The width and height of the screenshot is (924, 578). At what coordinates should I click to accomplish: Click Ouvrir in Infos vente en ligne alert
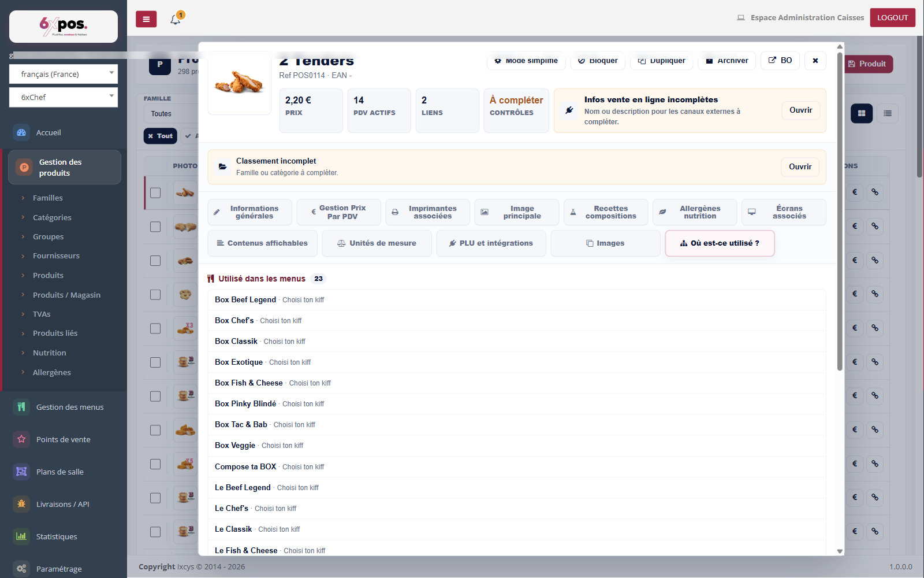click(800, 110)
